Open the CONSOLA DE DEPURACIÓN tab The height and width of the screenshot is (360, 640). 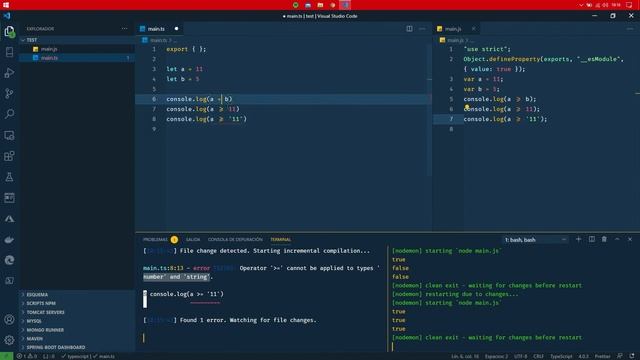(235, 240)
